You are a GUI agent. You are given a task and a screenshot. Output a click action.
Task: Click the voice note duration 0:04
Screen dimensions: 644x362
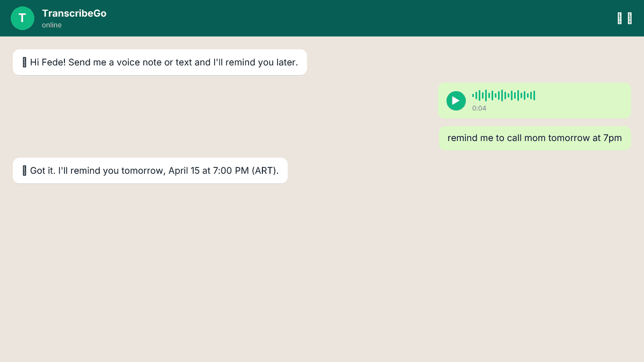coord(479,108)
